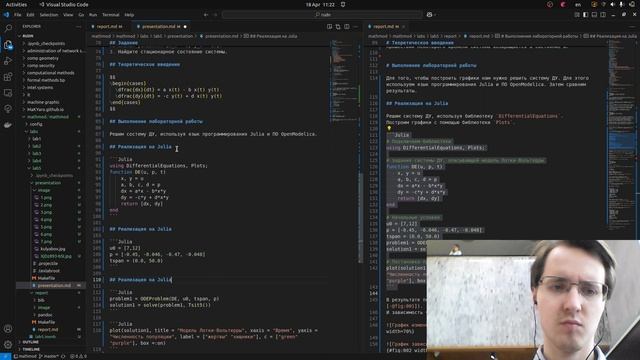The width and height of the screenshot is (640, 360).
Task: Open the Extensions view icon
Action: [8, 77]
